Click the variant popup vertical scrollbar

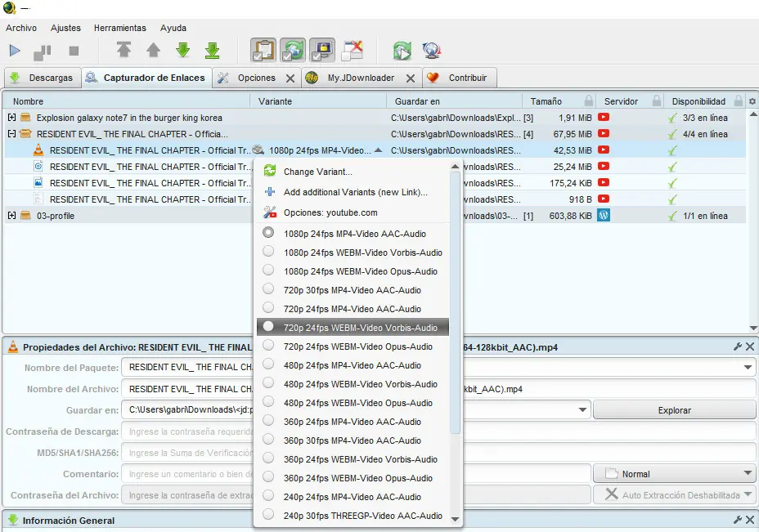(455, 302)
